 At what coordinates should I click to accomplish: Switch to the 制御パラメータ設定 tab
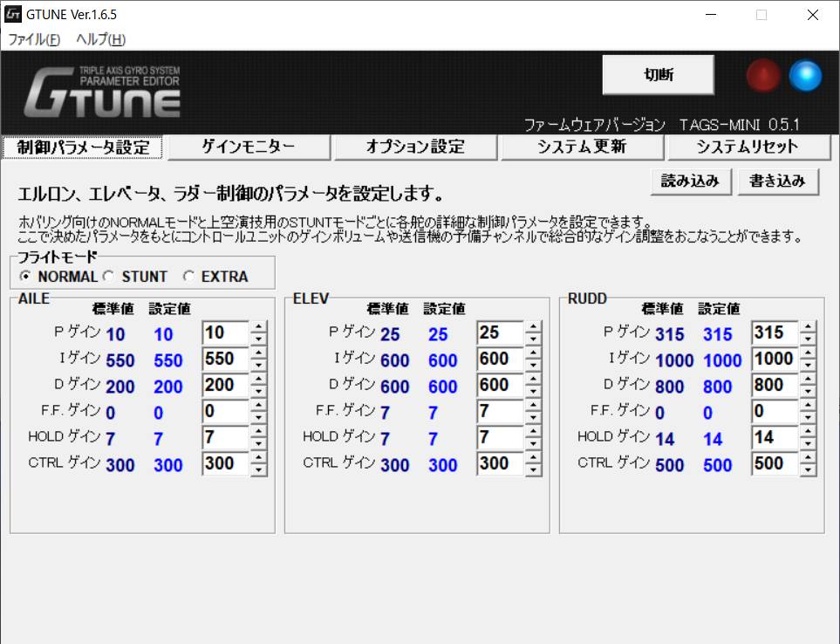coord(83,147)
